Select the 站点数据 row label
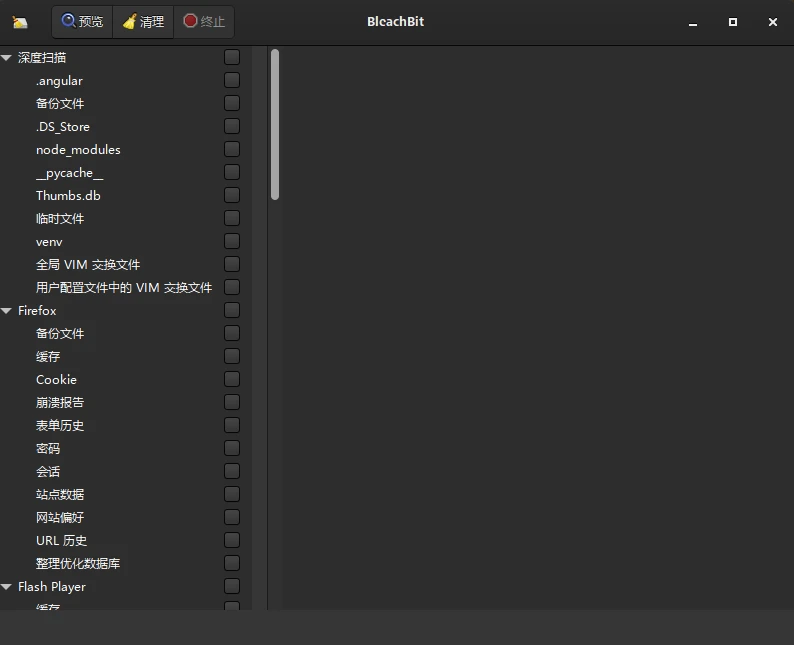 (60, 495)
